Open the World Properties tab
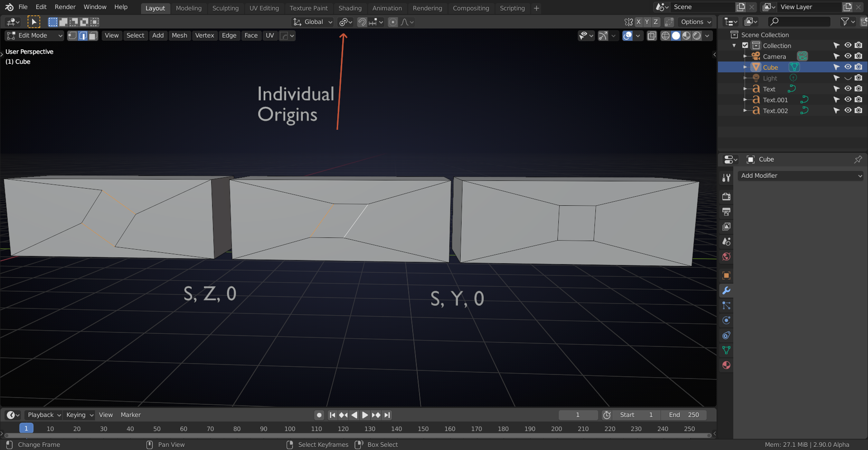This screenshot has width=868, height=450. (x=726, y=256)
